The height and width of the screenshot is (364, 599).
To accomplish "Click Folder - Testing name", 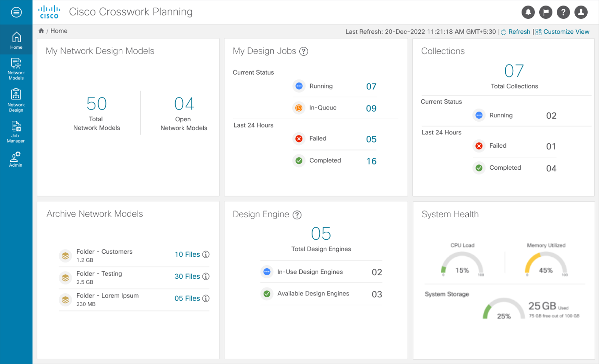I will [99, 274].
